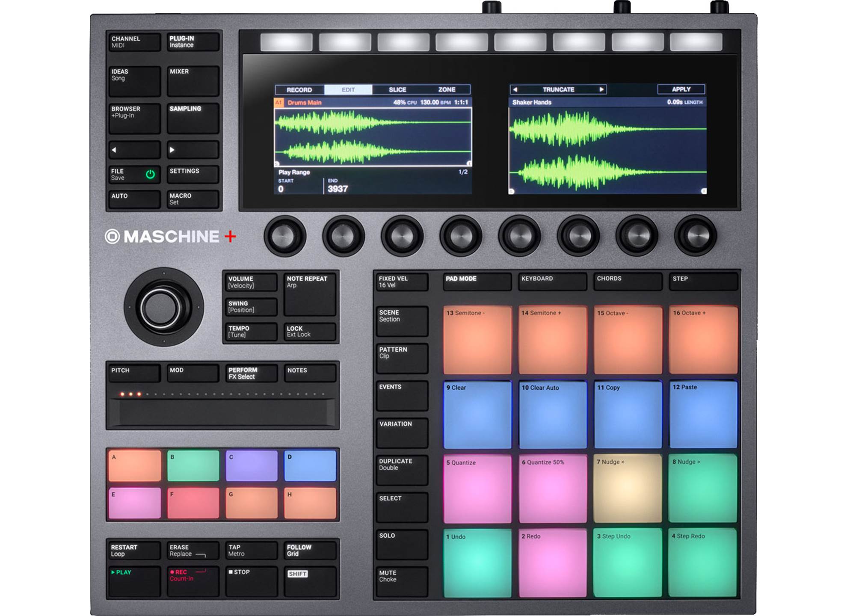Enable NOTE REPEAT Arp
847x616 pixels.
(x=310, y=294)
